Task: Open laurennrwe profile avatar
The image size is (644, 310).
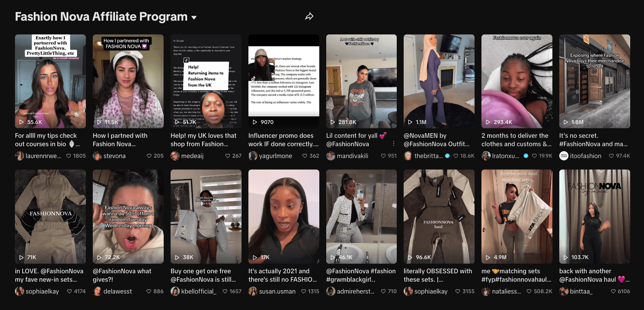Action: coord(19,156)
